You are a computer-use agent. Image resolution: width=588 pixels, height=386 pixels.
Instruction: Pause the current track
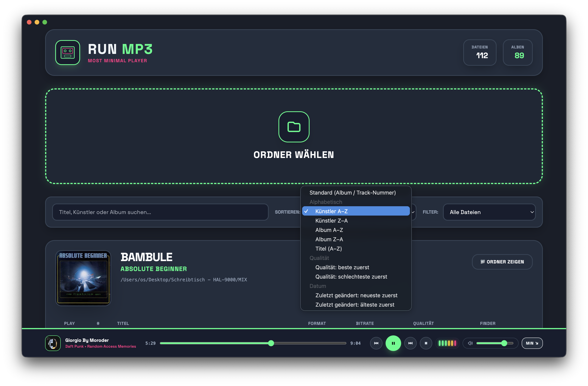pyautogui.click(x=393, y=343)
